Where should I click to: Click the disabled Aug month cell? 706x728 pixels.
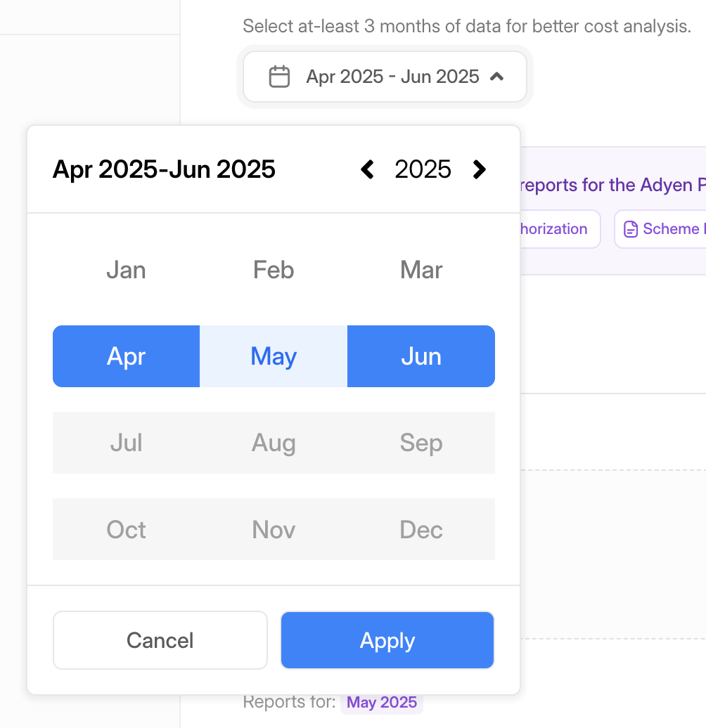[274, 443]
